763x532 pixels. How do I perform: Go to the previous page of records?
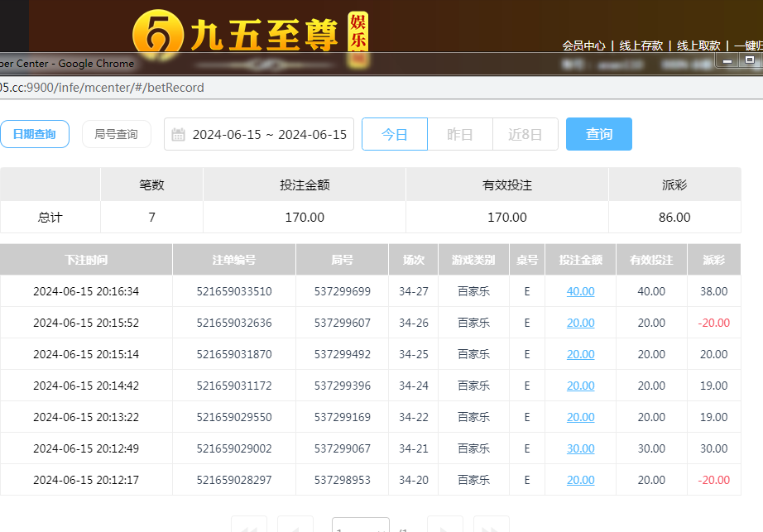pyautogui.click(x=295, y=526)
